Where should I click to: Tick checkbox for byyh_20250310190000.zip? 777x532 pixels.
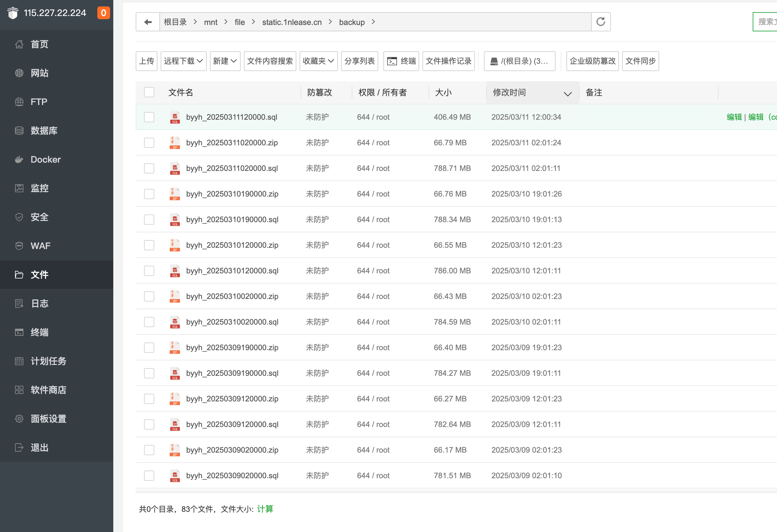coord(149,194)
